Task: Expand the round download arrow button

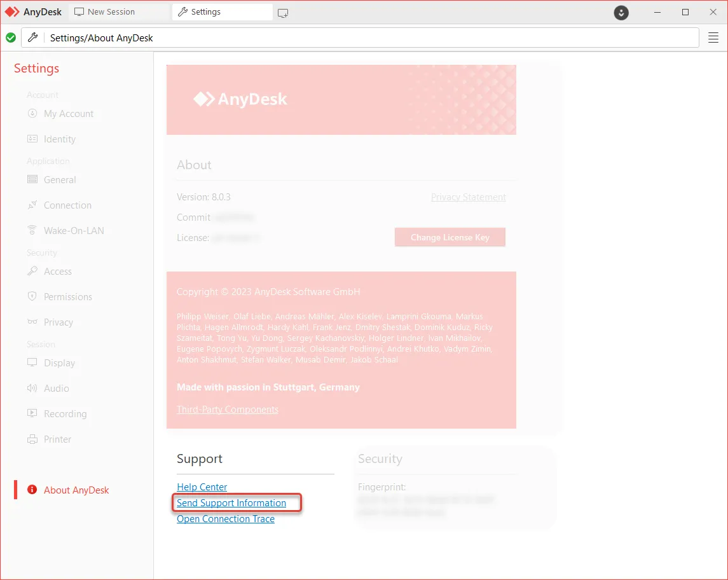Action: 621,13
